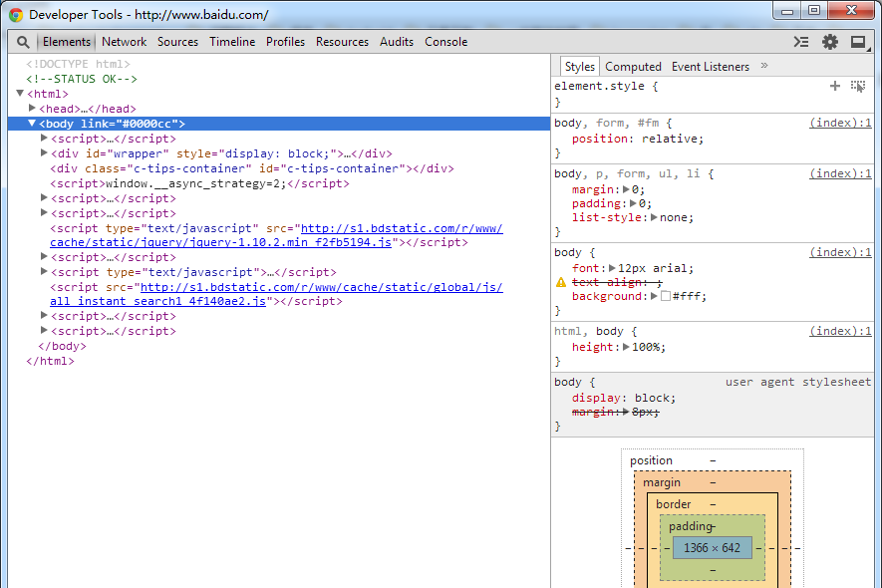882x588 pixels.
Task: Show more sidebar tabs chevron
Action: [x=764, y=66]
